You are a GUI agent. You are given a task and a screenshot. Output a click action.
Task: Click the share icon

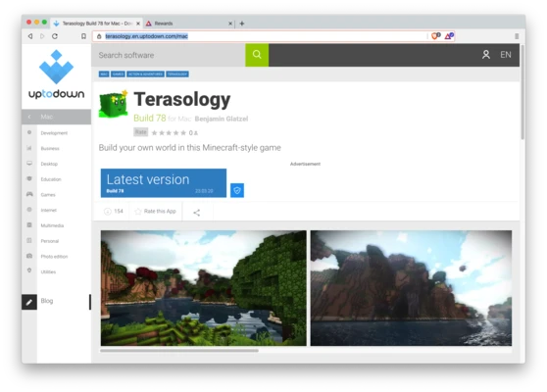click(x=197, y=213)
